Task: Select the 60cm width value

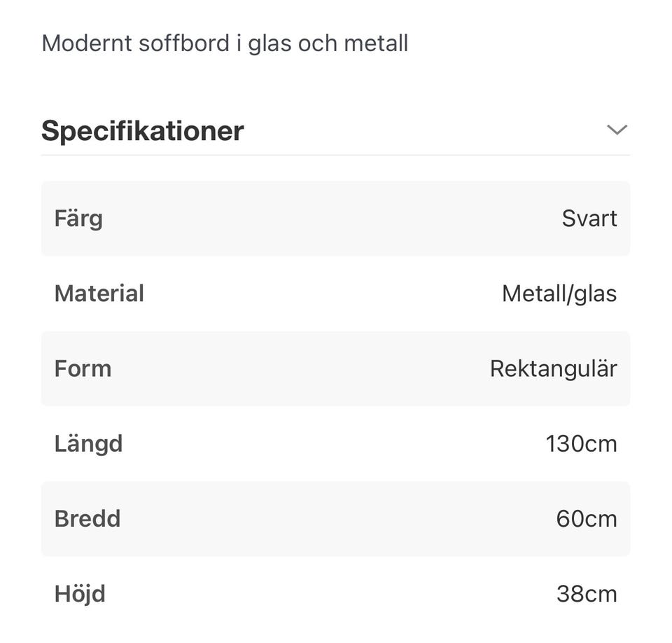Action: [586, 518]
